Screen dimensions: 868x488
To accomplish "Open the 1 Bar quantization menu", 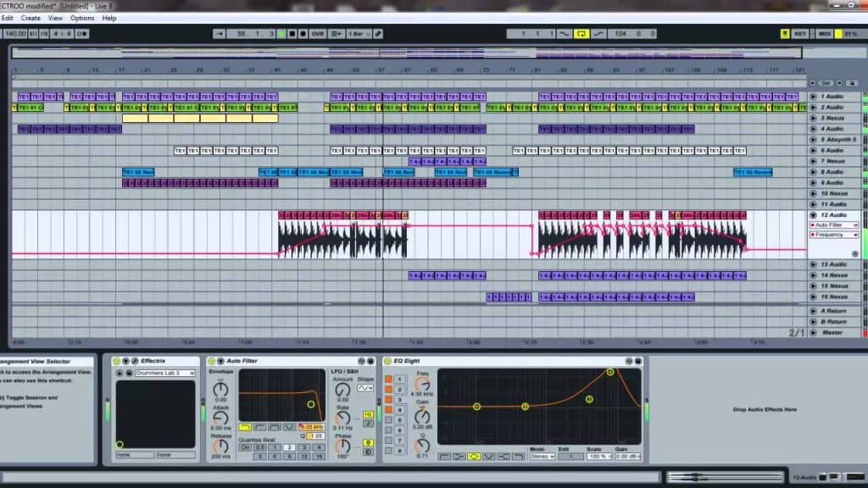I will (x=359, y=34).
